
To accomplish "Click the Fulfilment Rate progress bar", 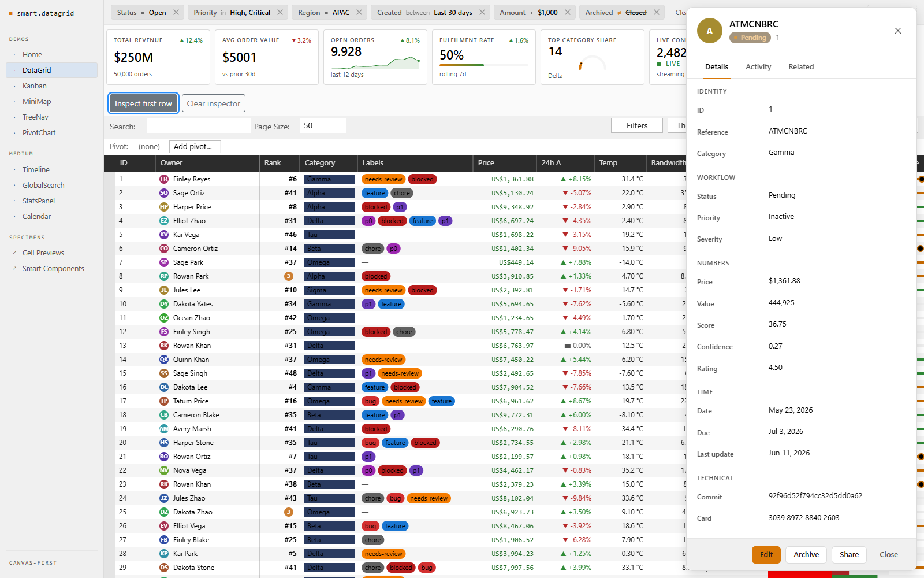I will tap(484, 65).
